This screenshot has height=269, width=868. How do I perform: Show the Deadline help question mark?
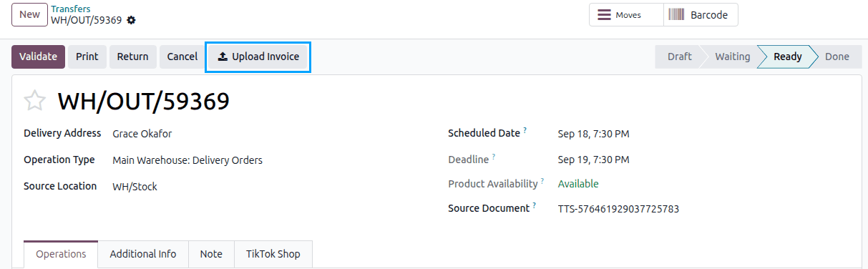click(494, 156)
